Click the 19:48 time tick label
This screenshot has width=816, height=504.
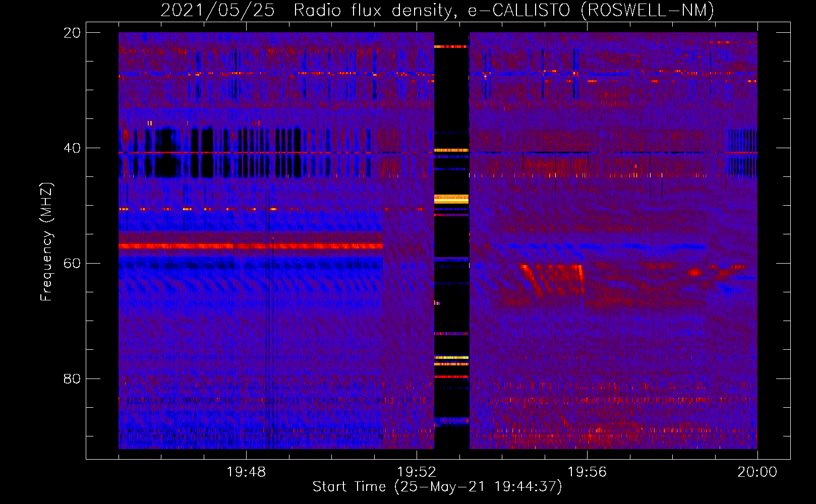[246, 472]
